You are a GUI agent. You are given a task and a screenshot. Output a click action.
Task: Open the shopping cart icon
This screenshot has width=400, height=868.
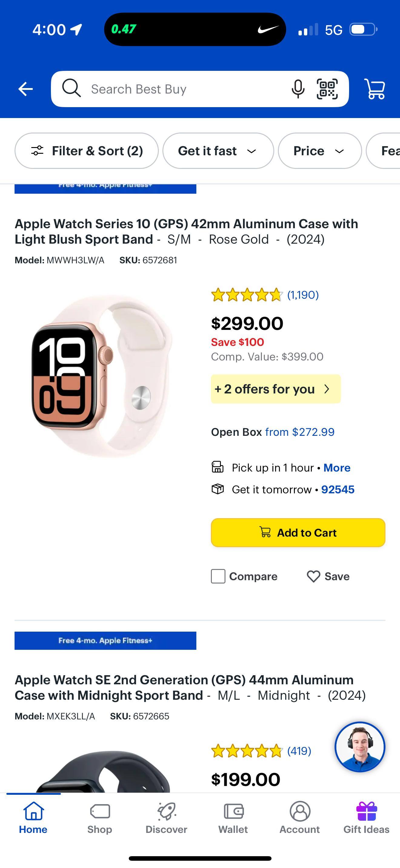(x=375, y=89)
